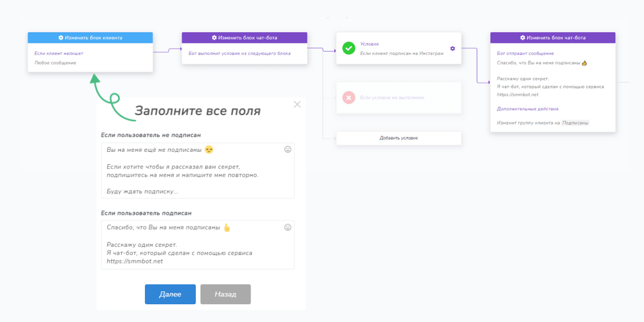Click the Бот отправит сообщение label
This screenshot has width=644, height=322.
(x=525, y=53)
